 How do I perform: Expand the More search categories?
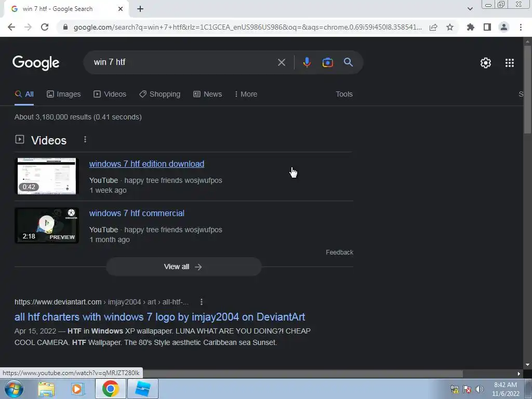point(246,94)
